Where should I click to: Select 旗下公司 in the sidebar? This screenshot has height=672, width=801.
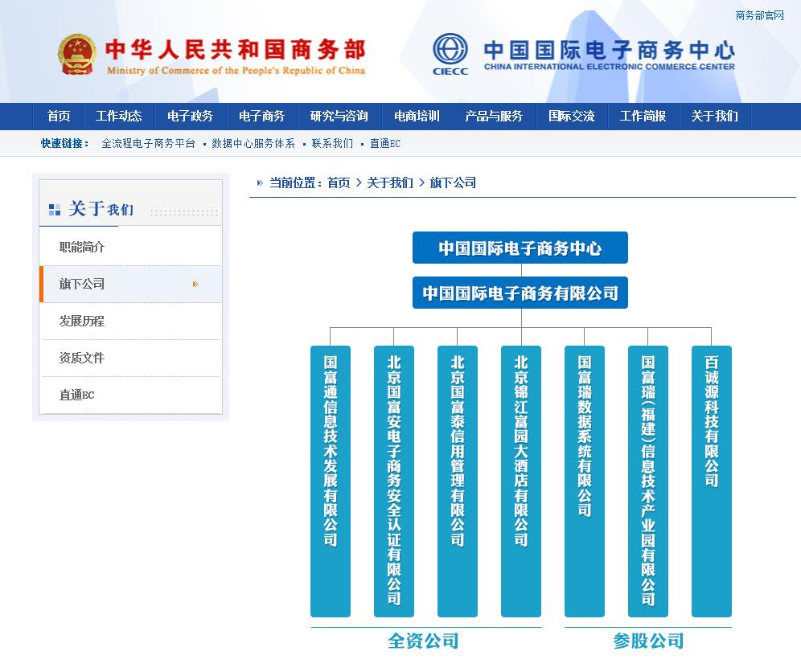click(131, 284)
